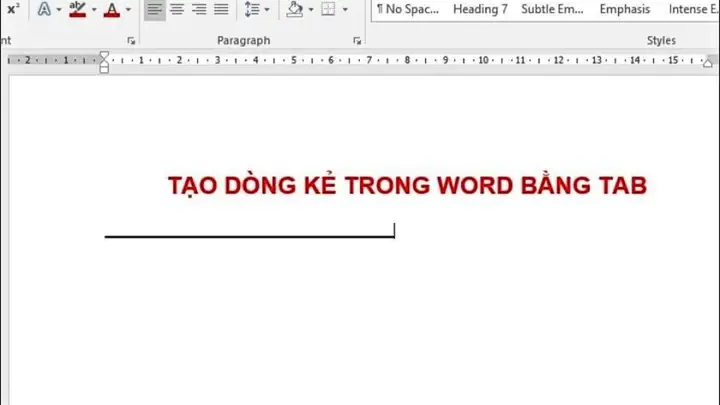Apply red Font Color
The image size is (720, 405).
[x=112, y=9]
